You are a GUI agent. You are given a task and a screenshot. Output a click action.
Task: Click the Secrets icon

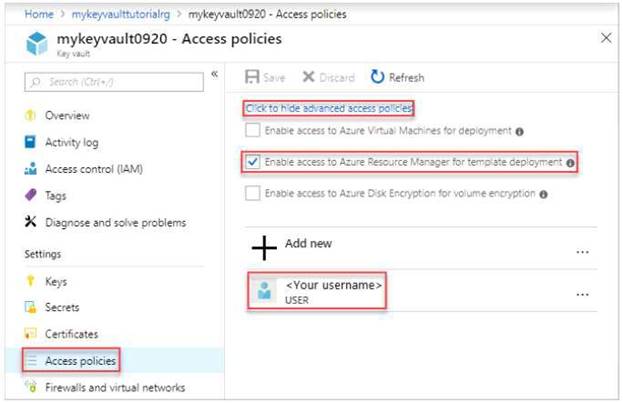tap(31, 307)
